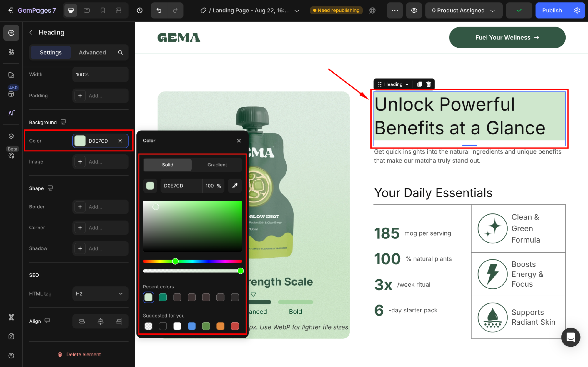Select the Settings tab

click(x=51, y=52)
